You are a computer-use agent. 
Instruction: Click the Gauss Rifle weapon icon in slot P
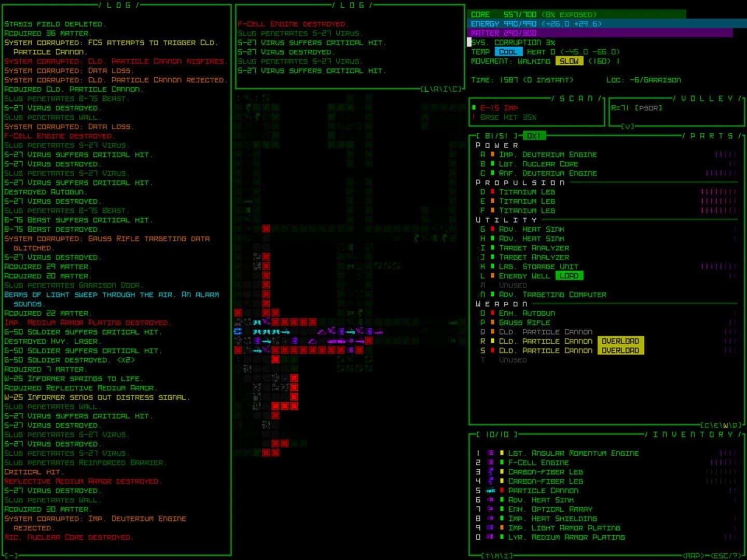pos(491,322)
